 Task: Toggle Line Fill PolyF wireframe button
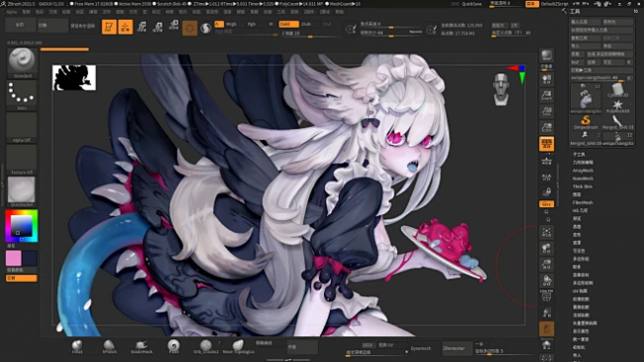[546, 296]
